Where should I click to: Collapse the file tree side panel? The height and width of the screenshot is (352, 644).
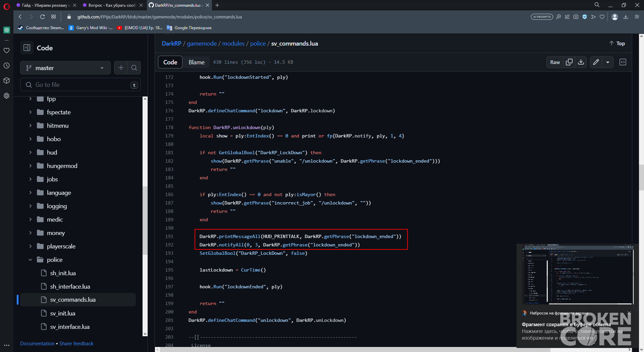click(27, 48)
